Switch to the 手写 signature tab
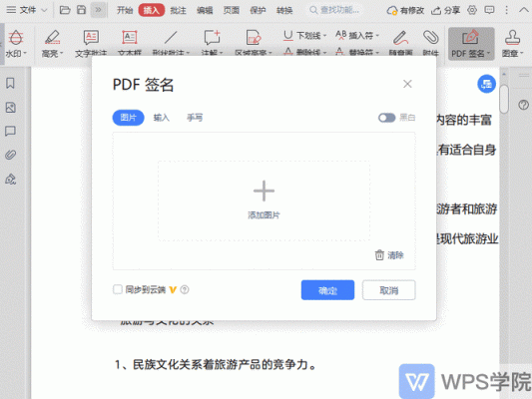 click(195, 118)
